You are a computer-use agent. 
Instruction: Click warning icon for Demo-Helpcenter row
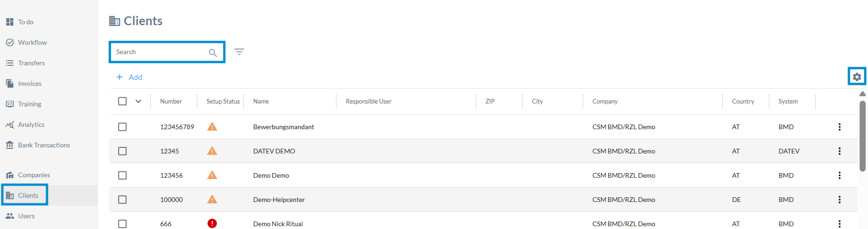212,200
